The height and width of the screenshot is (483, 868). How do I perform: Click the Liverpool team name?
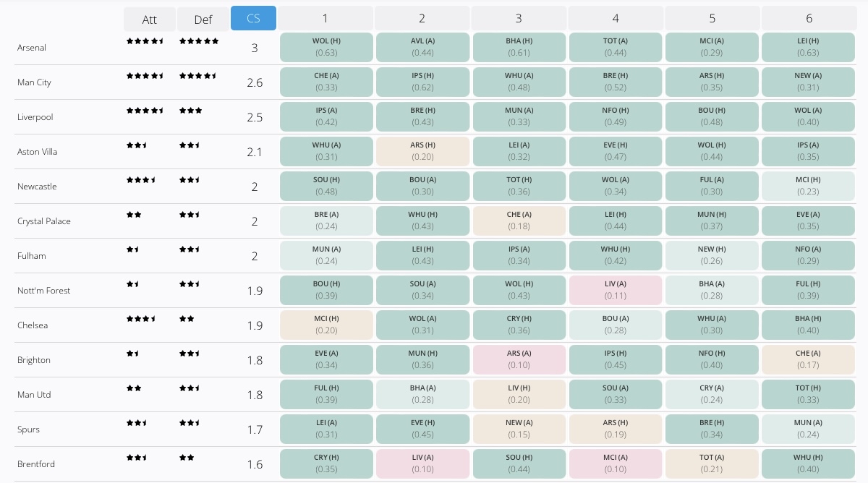tap(35, 117)
